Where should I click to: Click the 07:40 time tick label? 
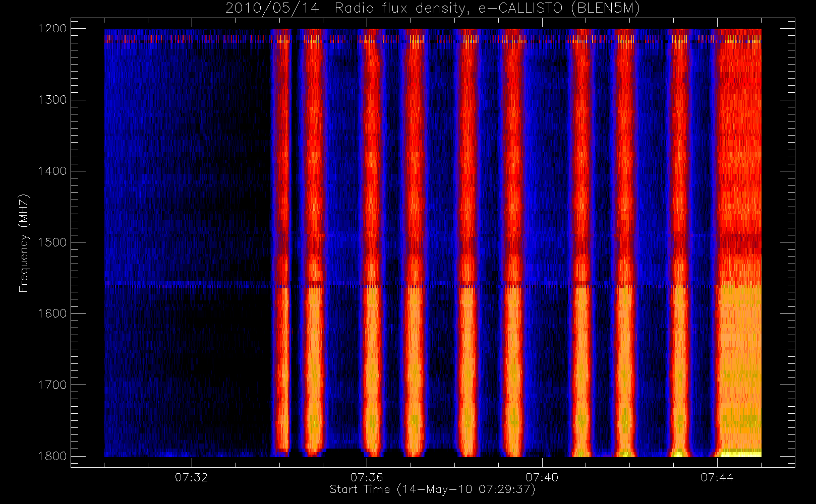542,477
